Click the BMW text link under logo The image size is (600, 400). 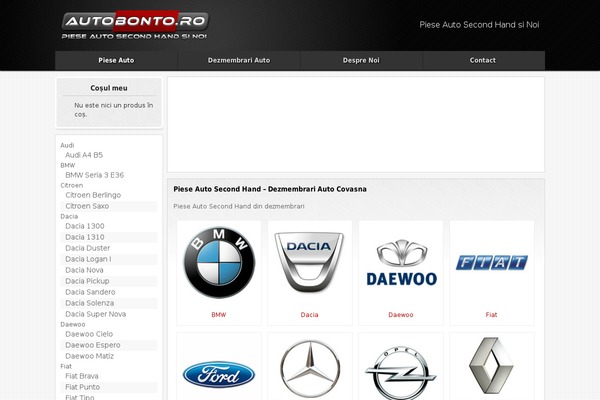point(218,315)
